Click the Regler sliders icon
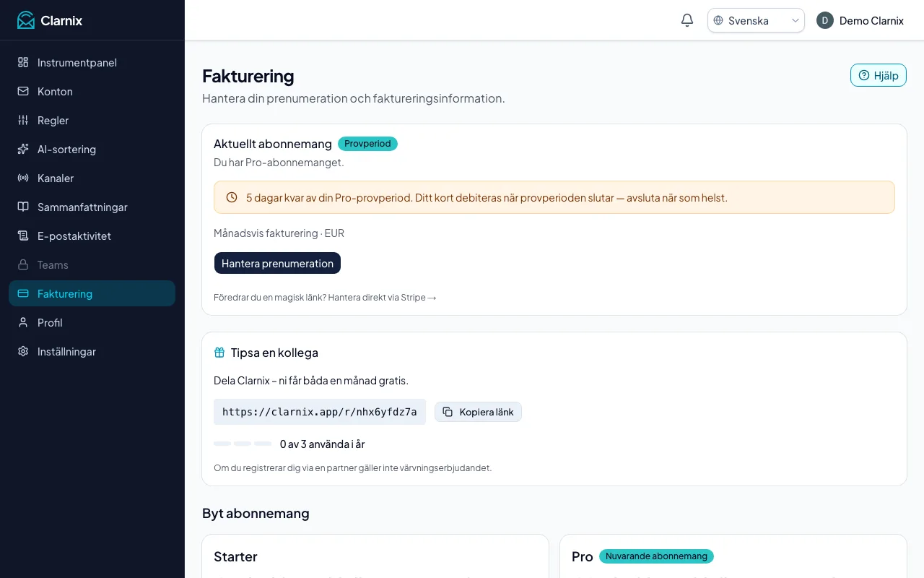 click(x=23, y=120)
